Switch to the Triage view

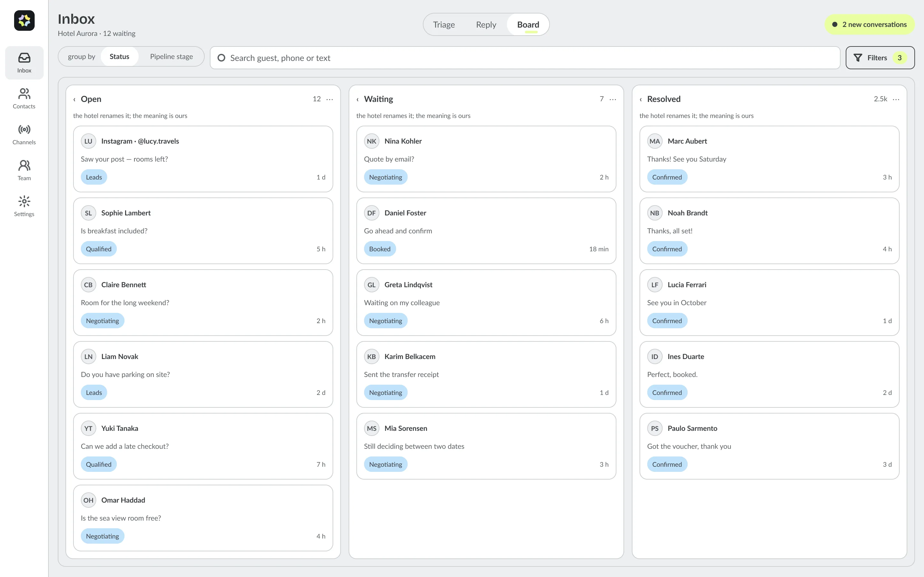click(x=444, y=25)
